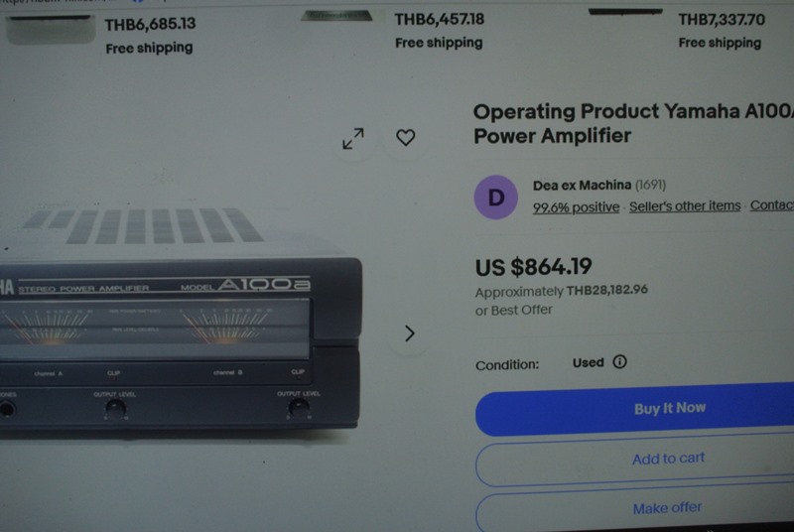Open Seller's other items link
The height and width of the screenshot is (532, 794).
click(685, 206)
